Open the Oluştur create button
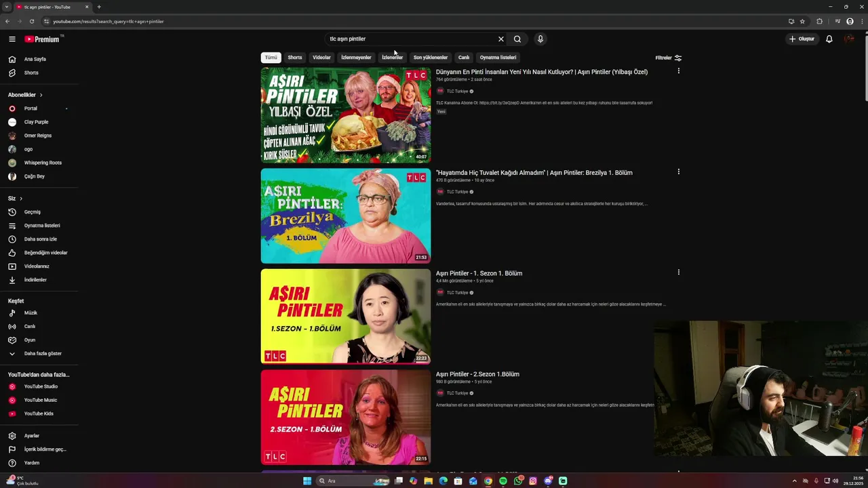Image resolution: width=868 pixels, height=488 pixels. [x=802, y=39]
